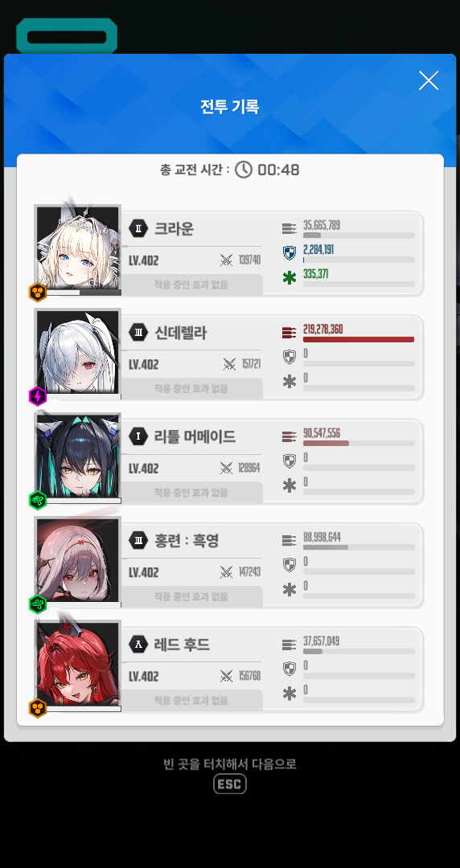Click Cinderella's purple electric element badge
460x868 pixels.
point(38,396)
